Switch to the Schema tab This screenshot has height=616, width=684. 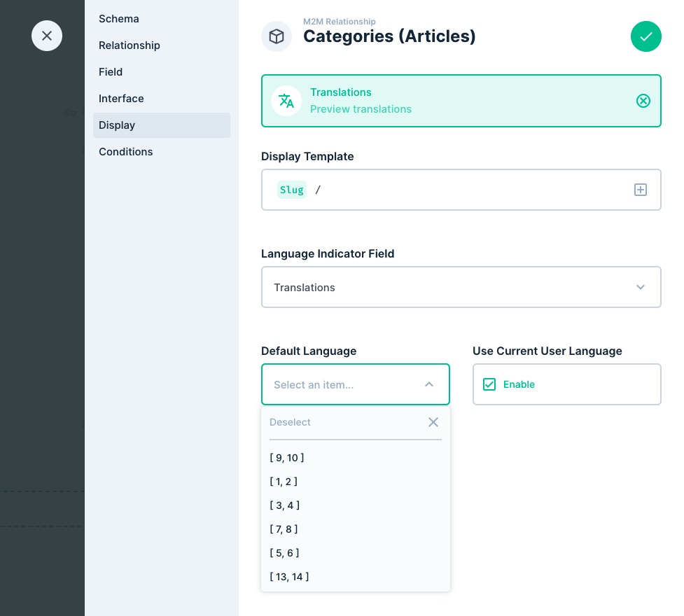point(118,19)
